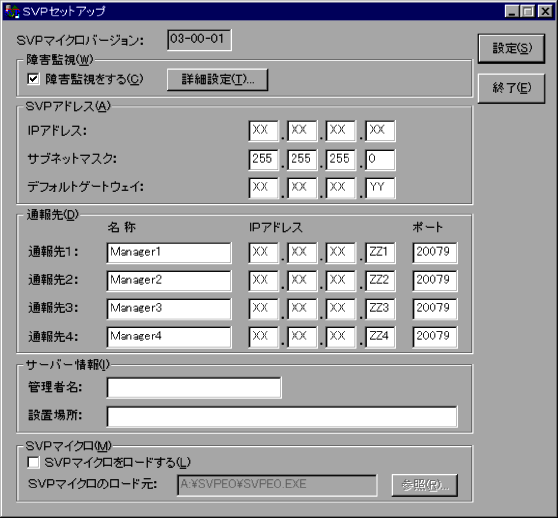Viewport: 558px width, 518px height.
Task: Click the ZZ1 octet for 通報先1
Action: (x=380, y=253)
